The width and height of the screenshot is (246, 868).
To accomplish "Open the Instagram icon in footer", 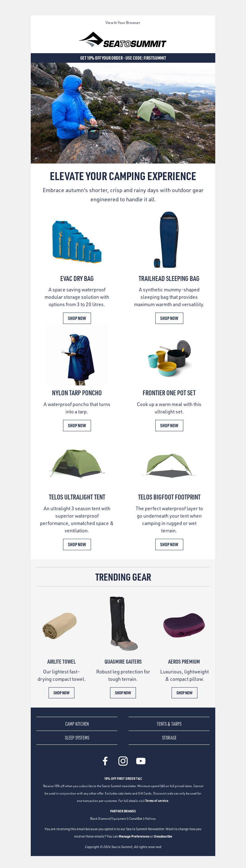I will [x=123, y=761].
